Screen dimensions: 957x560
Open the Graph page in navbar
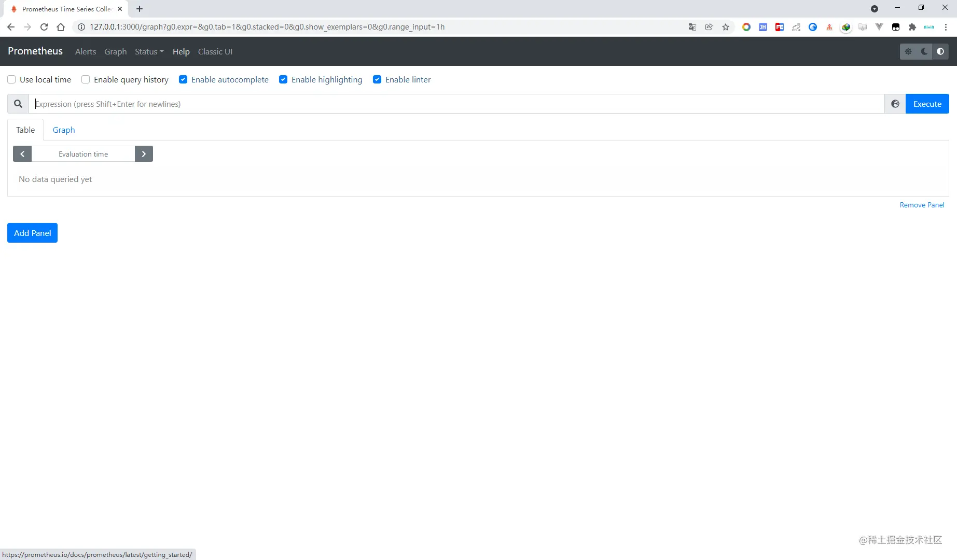(x=116, y=51)
